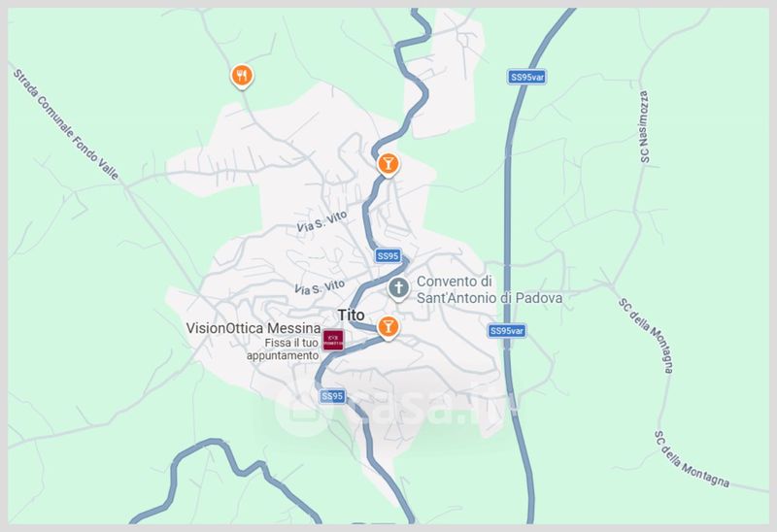Select the SS95 shield above the church marker

[x=388, y=255]
